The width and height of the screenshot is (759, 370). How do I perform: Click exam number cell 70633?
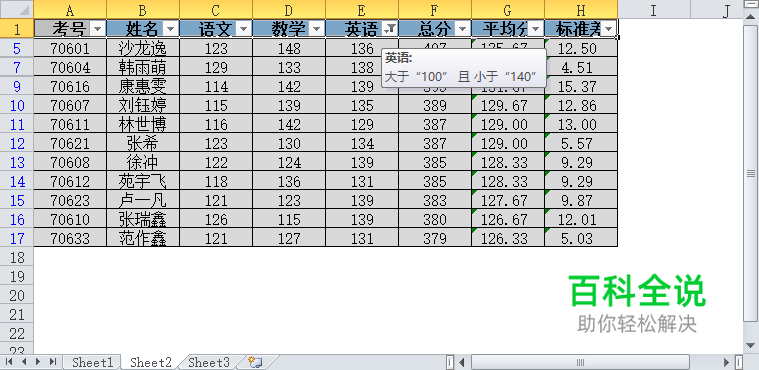pyautogui.click(x=70, y=238)
